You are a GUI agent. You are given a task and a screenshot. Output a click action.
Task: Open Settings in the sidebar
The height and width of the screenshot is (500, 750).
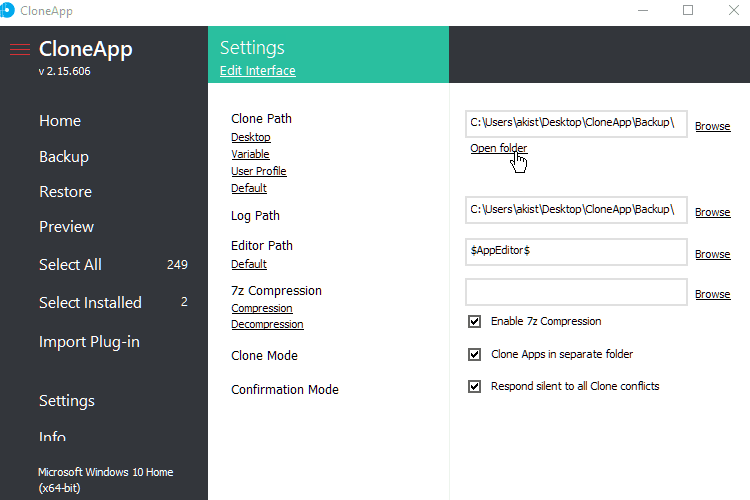(x=67, y=400)
